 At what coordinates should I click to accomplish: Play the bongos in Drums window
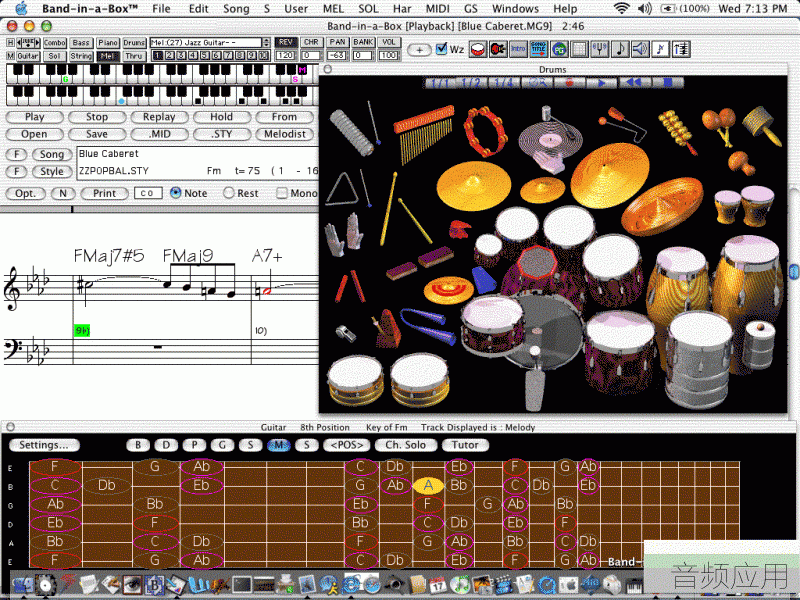744,206
